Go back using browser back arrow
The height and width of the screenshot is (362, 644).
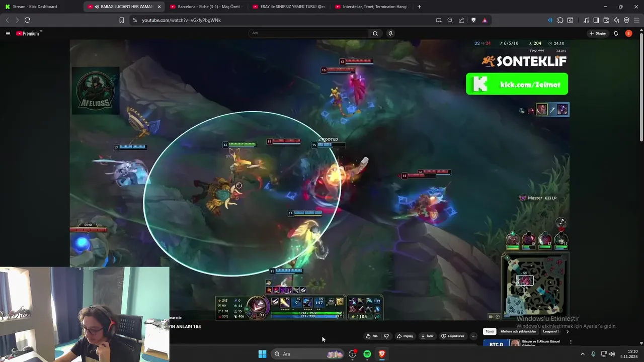coord(7,20)
